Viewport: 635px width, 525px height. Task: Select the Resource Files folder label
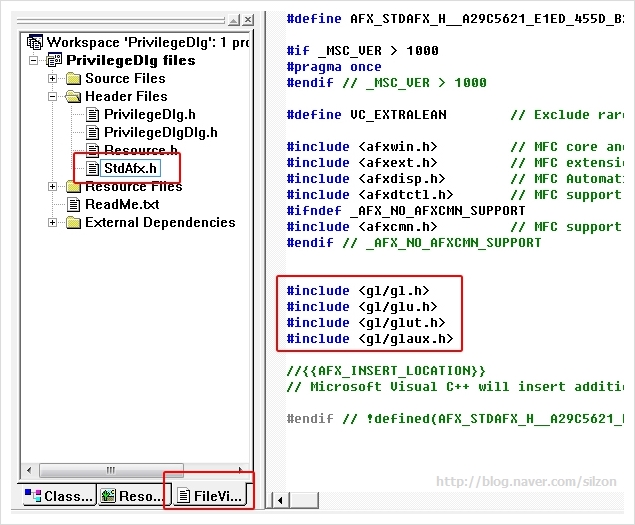(134, 187)
